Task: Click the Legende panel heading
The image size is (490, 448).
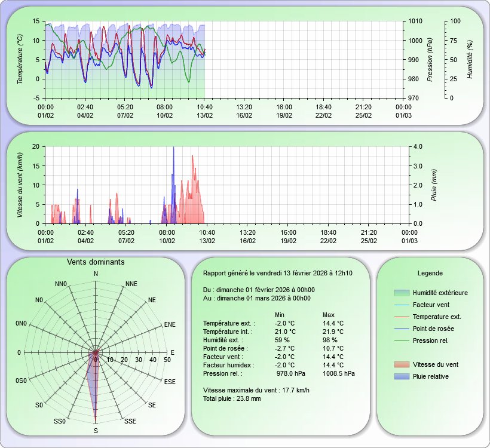Action: click(x=430, y=273)
